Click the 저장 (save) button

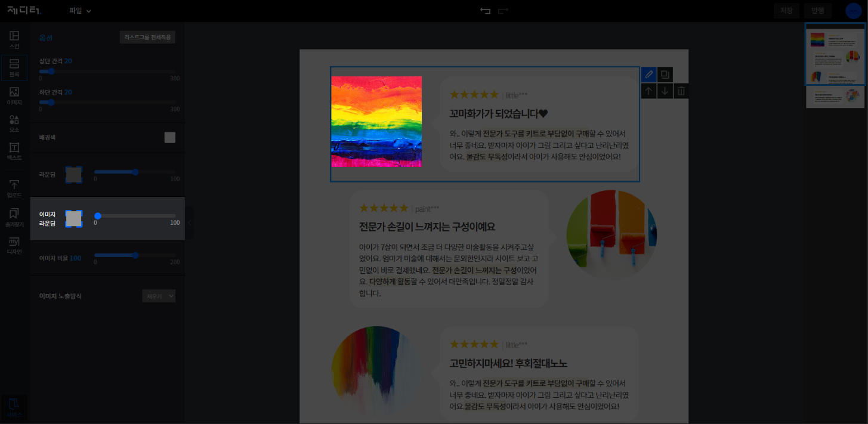[786, 11]
